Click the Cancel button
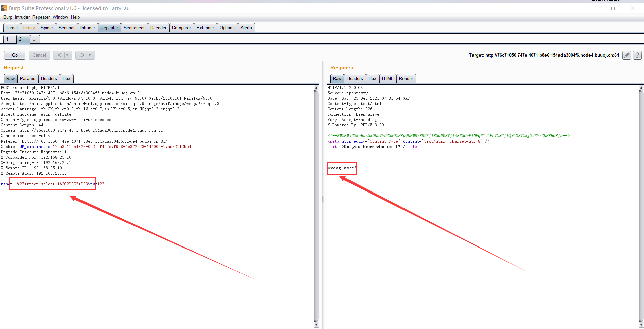This screenshot has width=644, height=329. pos(39,55)
